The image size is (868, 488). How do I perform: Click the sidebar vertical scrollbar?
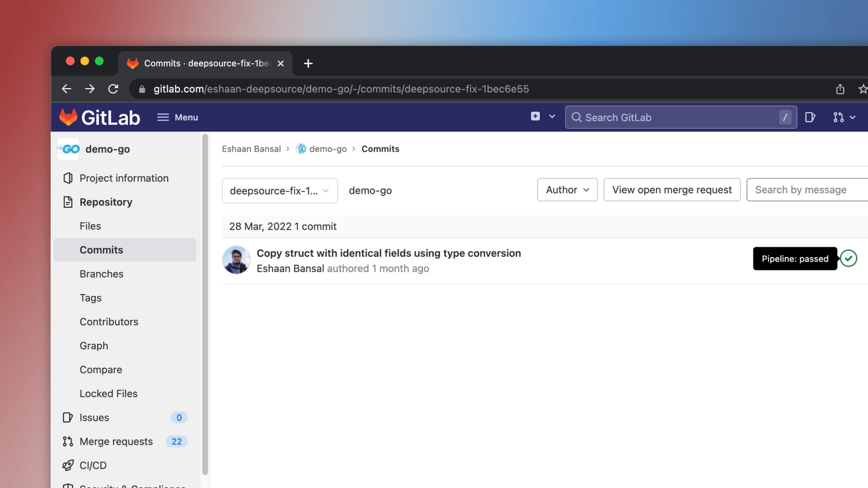click(205, 304)
